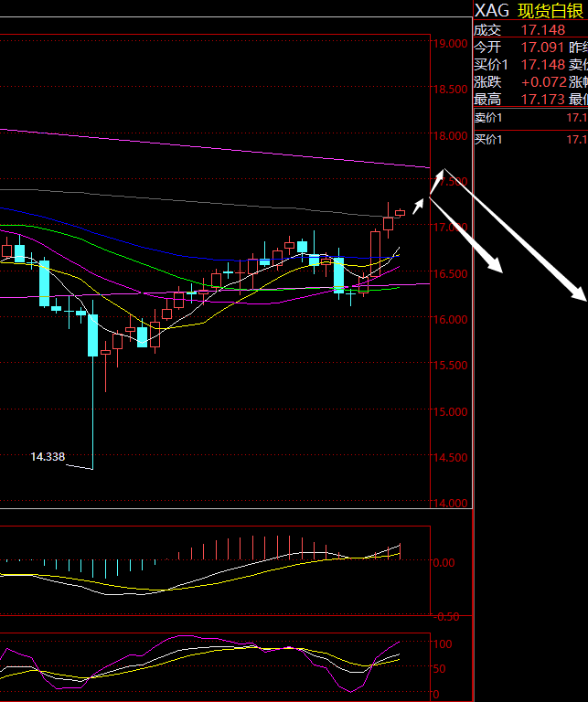
Task: Click the MACD -0.50 axis label
Action: 445,617
